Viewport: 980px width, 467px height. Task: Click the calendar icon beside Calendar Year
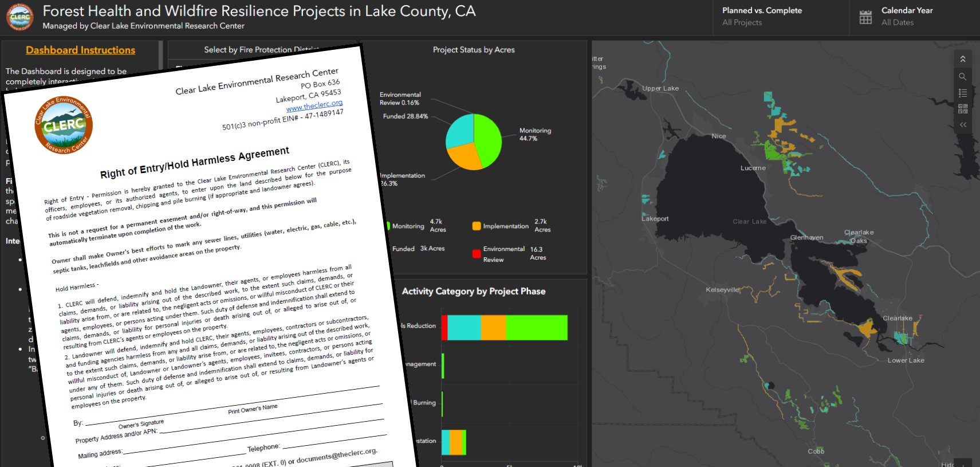point(865,17)
